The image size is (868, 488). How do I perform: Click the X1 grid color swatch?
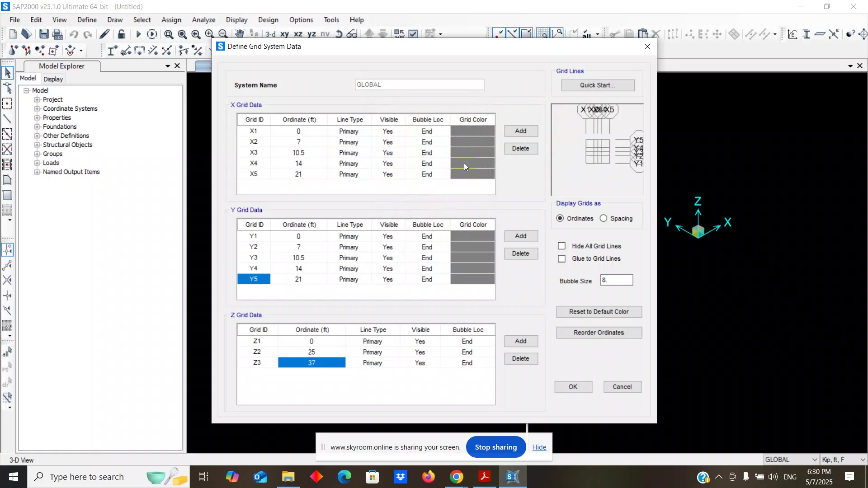click(x=472, y=131)
